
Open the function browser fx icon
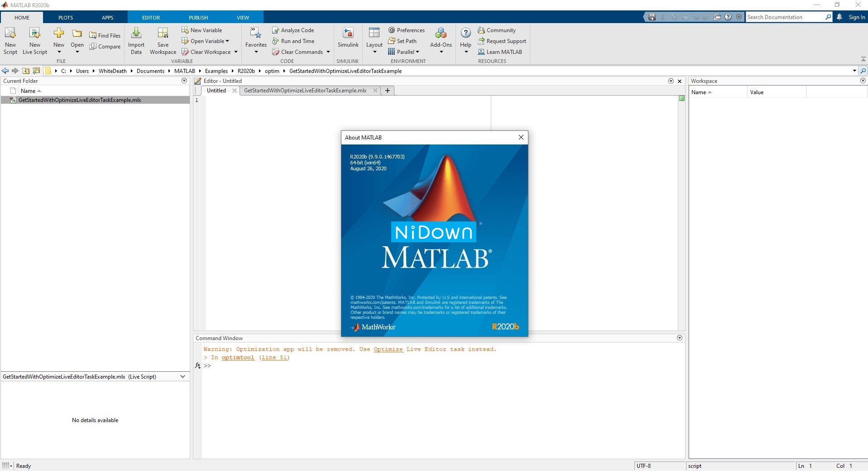click(197, 365)
